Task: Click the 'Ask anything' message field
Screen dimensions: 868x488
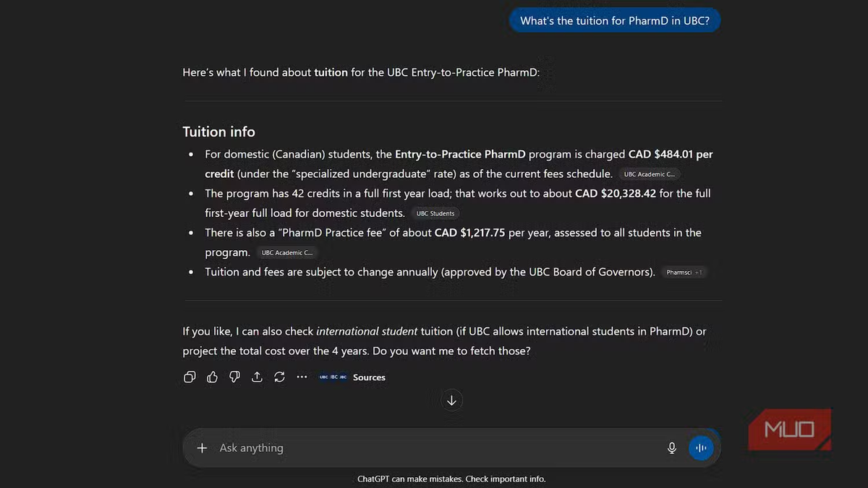Action: 434,448
